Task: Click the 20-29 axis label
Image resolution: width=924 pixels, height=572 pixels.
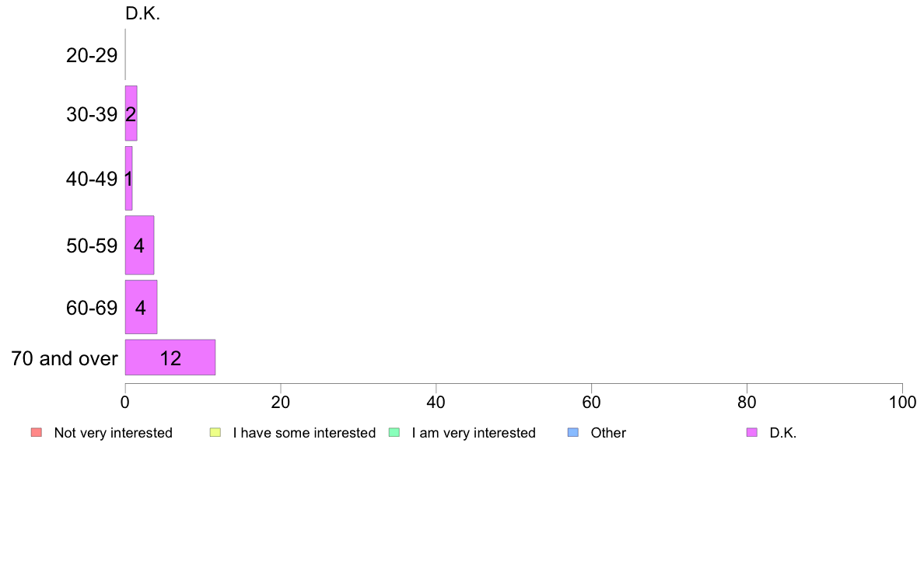Action: [92, 55]
